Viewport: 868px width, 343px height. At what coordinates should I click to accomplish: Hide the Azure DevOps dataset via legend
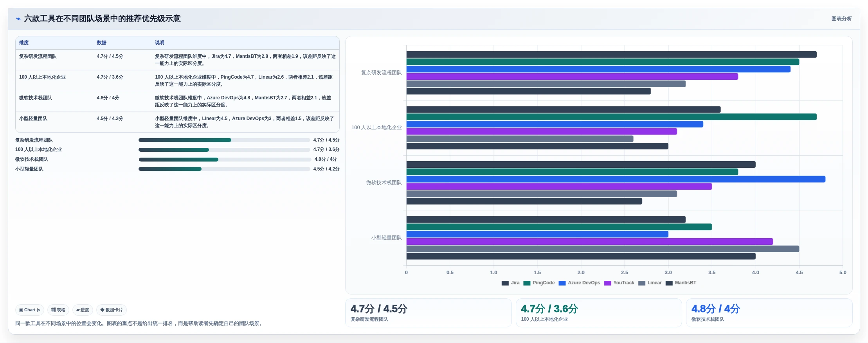coord(580,283)
